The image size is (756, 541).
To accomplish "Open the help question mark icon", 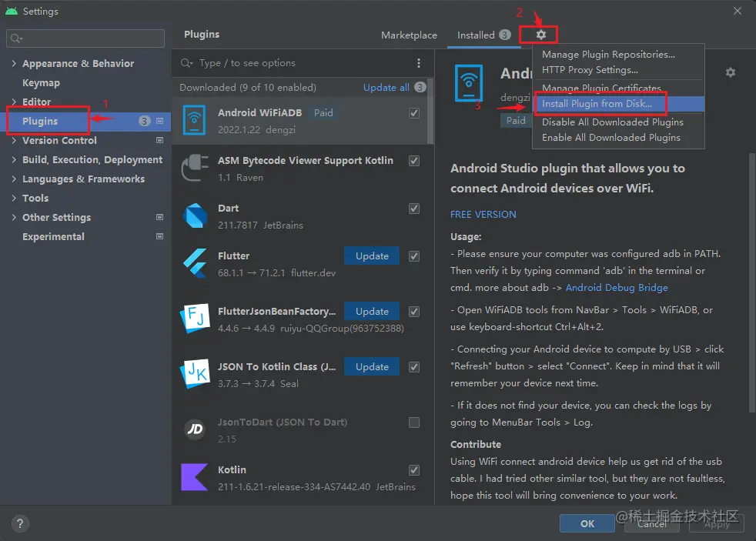I will (x=20, y=523).
